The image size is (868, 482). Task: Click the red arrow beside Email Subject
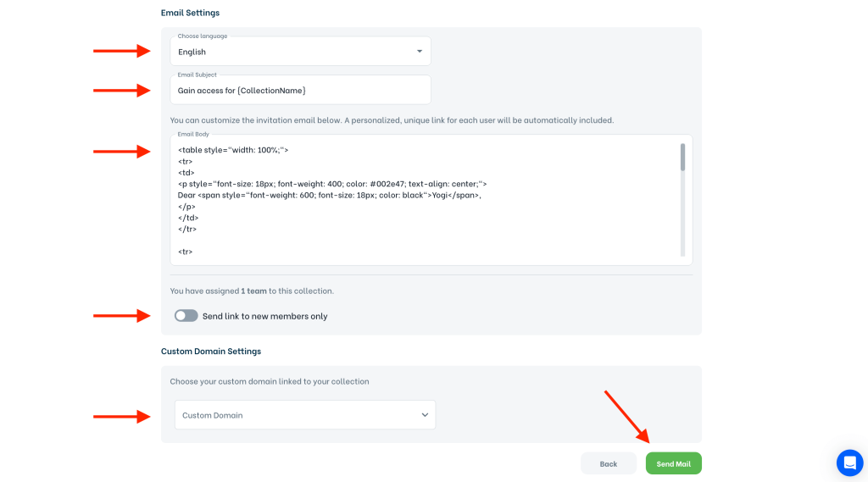121,90
